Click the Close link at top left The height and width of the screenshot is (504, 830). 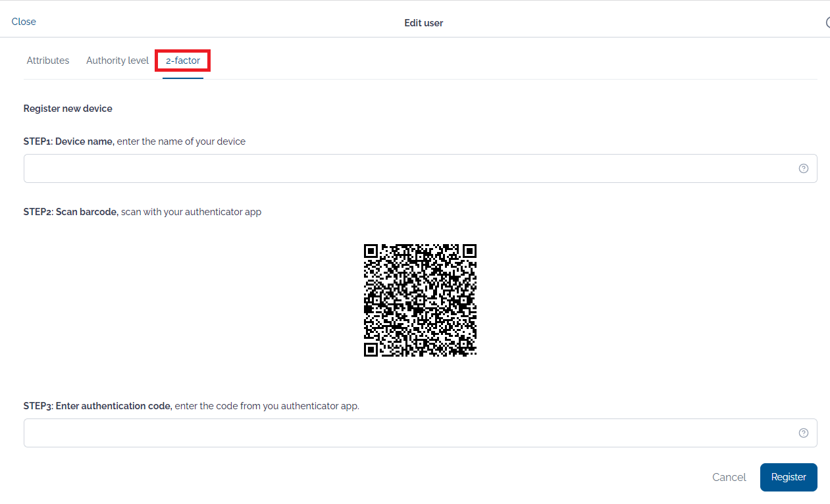click(24, 22)
